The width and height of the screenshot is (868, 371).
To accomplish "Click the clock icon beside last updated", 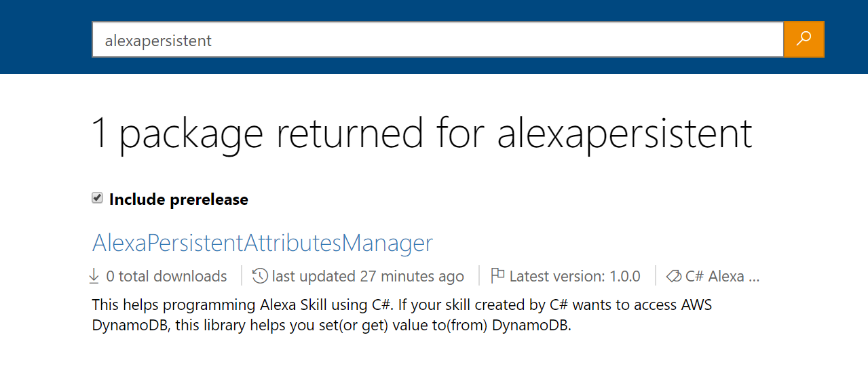I will [259, 276].
